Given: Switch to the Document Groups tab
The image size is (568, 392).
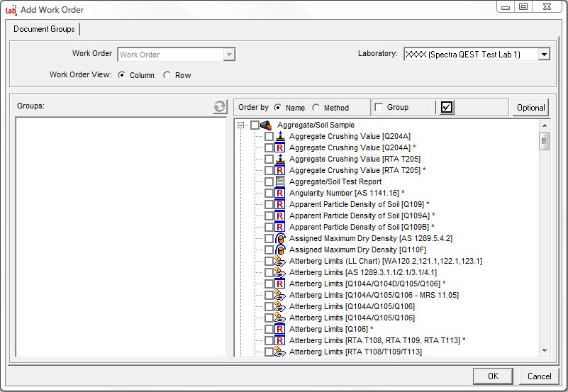Looking at the screenshot, I should coord(44,29).
